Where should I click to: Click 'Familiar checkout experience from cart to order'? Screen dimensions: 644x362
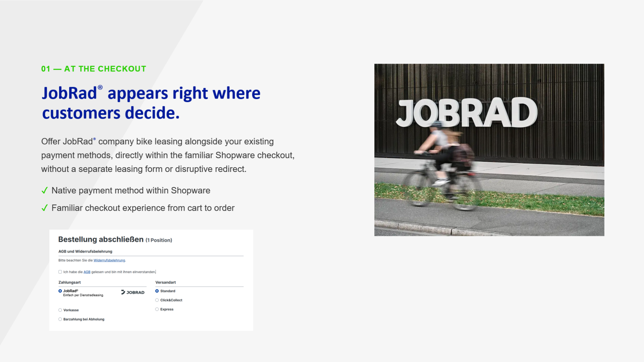click(x=143, y=208)
